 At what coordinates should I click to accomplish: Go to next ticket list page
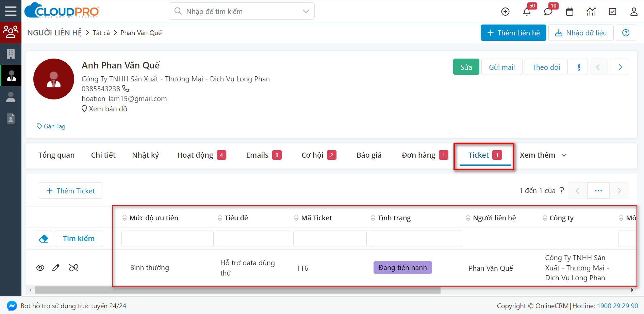click(619, 191)
